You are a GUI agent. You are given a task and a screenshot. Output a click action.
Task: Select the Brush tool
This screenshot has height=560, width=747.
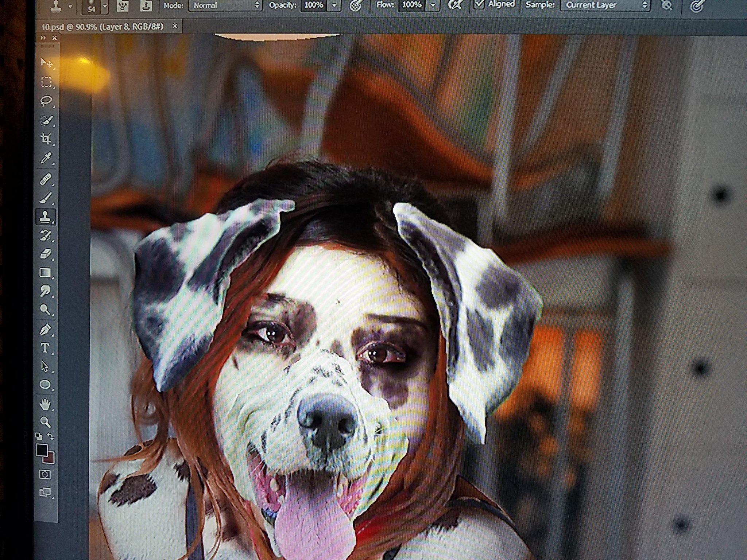click(x=46, y=198)
